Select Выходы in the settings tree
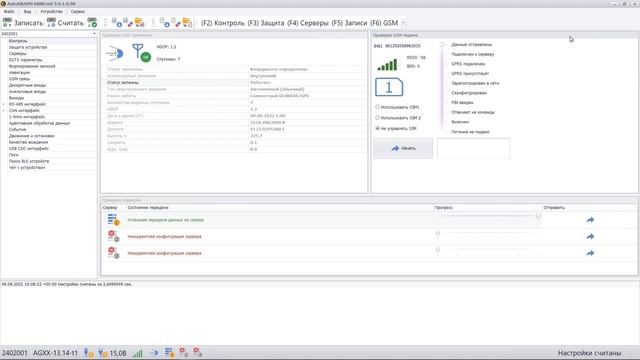The width and height of the screenshot is (640, 360). [16, 98]
